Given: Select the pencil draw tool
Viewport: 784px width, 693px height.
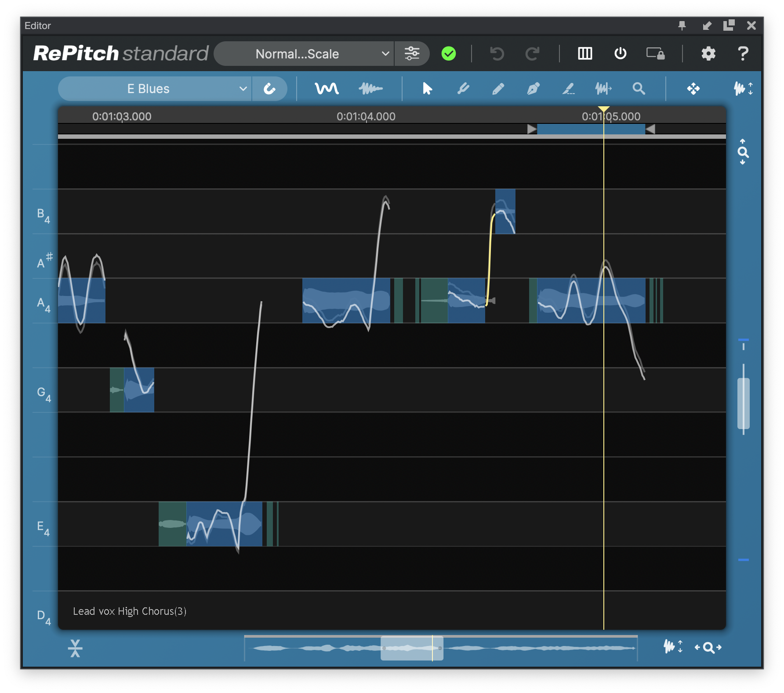Looking at the screenshot, I should click(x=498, y=89).
